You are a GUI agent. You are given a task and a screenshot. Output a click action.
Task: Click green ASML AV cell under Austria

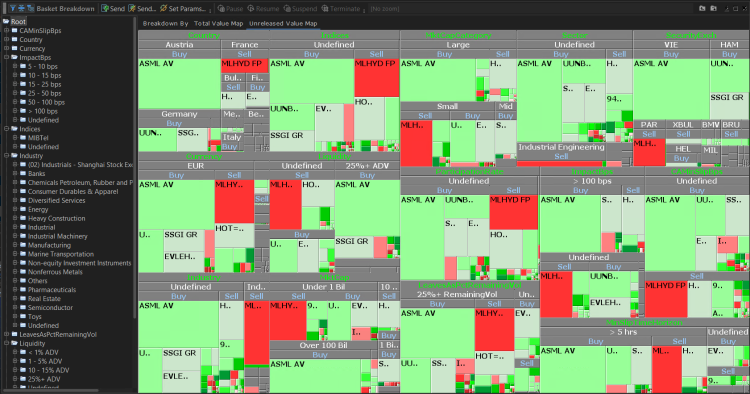tap(179, 84)
